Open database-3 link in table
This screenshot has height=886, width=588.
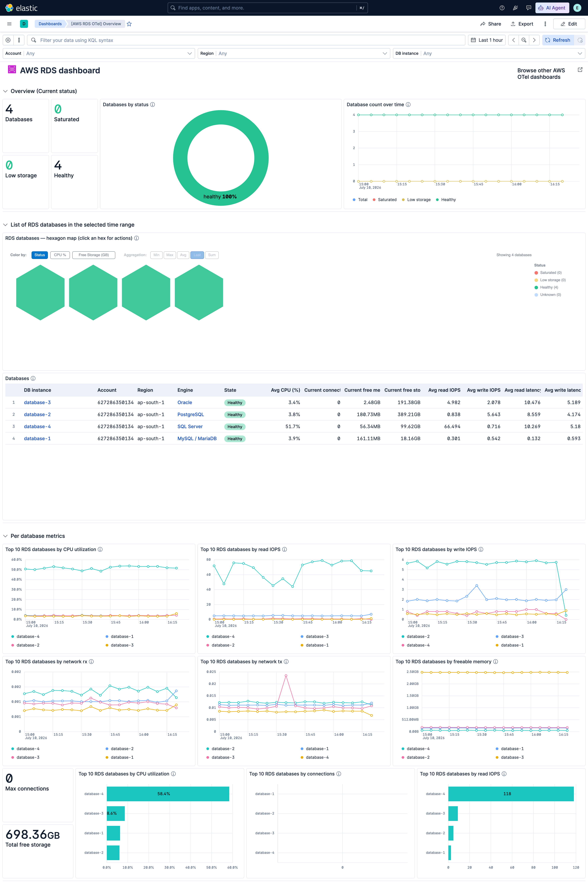pyautogui.click(x=37, y=403)
